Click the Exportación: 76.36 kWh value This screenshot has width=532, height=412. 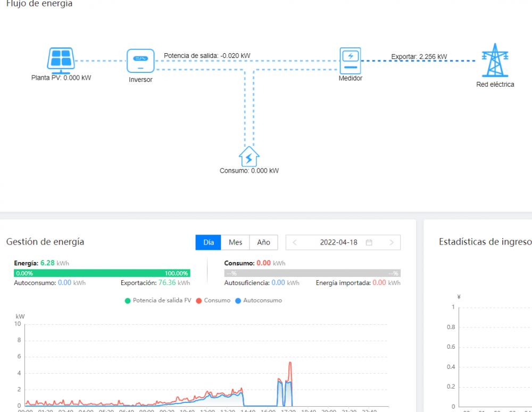point(155,282)
